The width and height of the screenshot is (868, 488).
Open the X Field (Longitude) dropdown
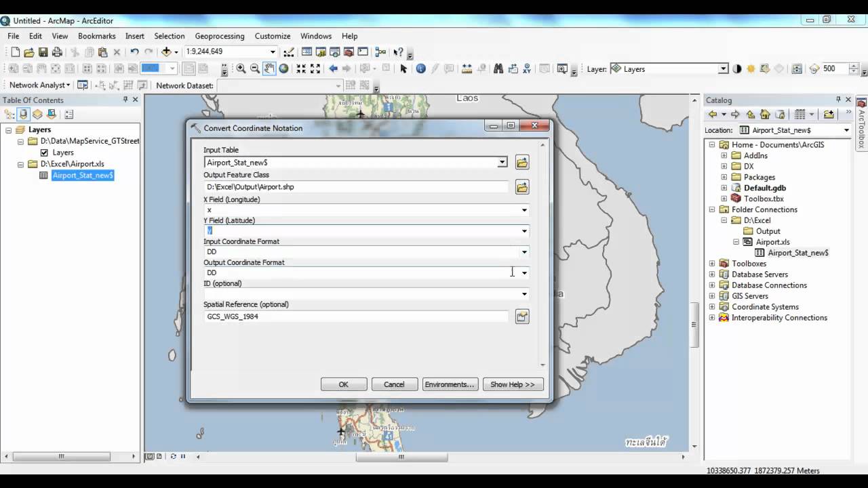[x=524, y=210]
